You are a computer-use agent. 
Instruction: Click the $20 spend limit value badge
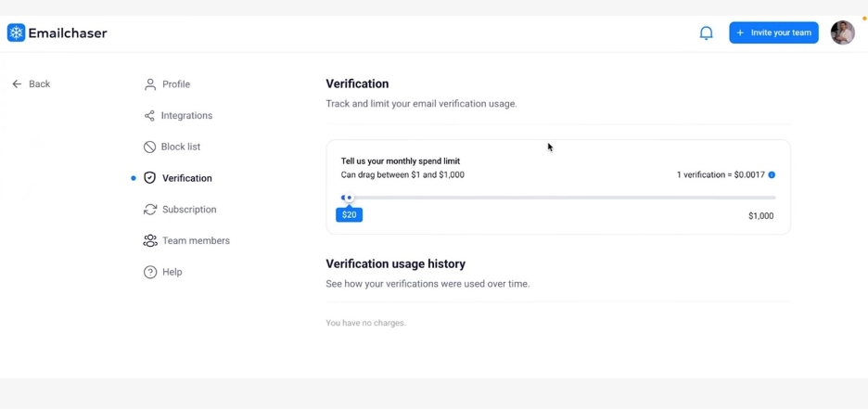tap(349, 215)
